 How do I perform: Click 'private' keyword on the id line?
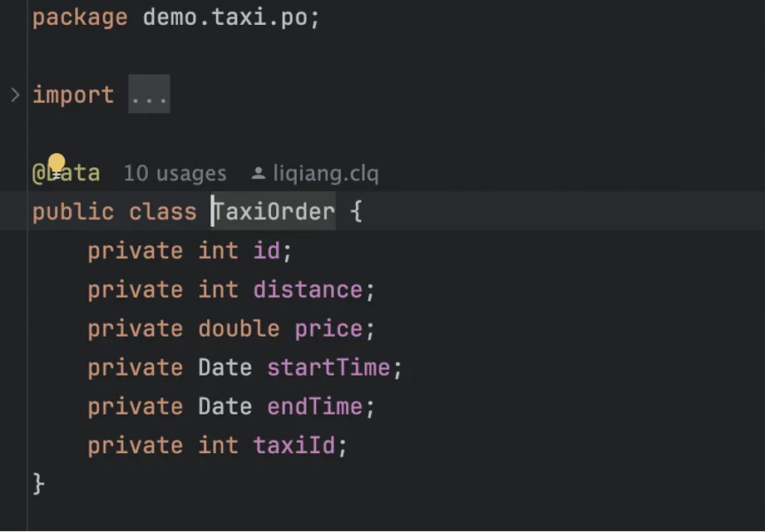(136, 251)
